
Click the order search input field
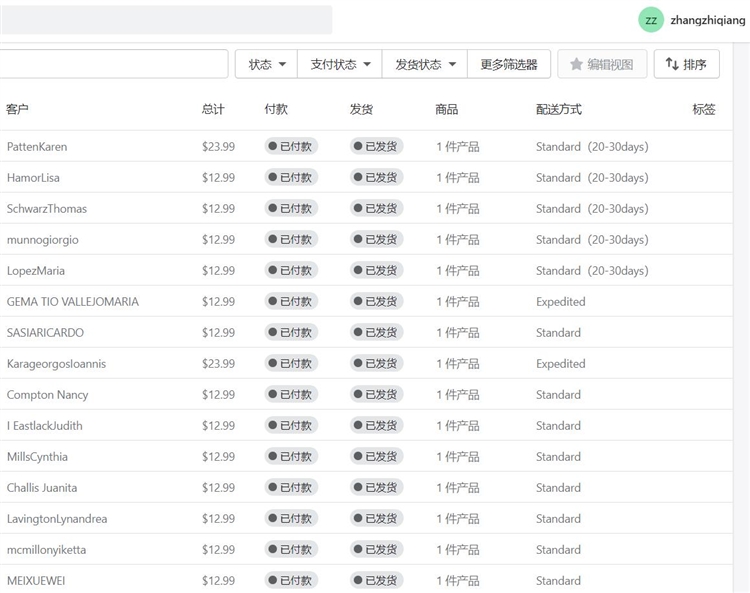coord(113,64)
